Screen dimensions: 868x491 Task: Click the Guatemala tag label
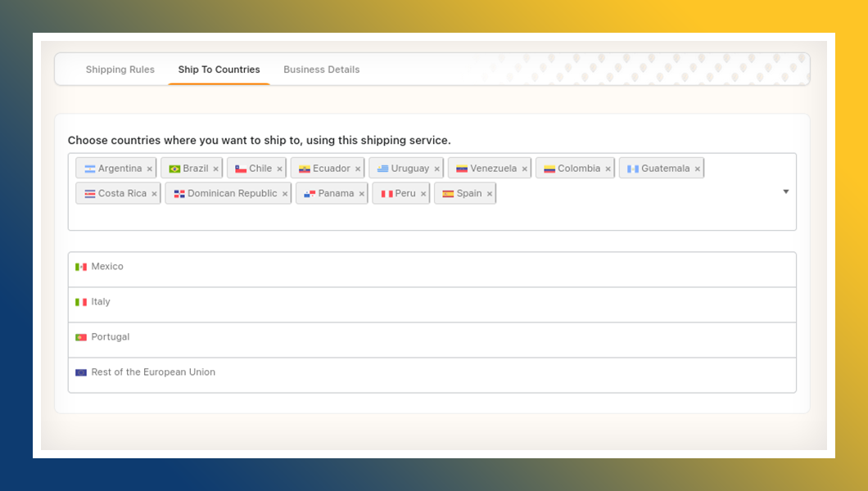tap(666, 169)
